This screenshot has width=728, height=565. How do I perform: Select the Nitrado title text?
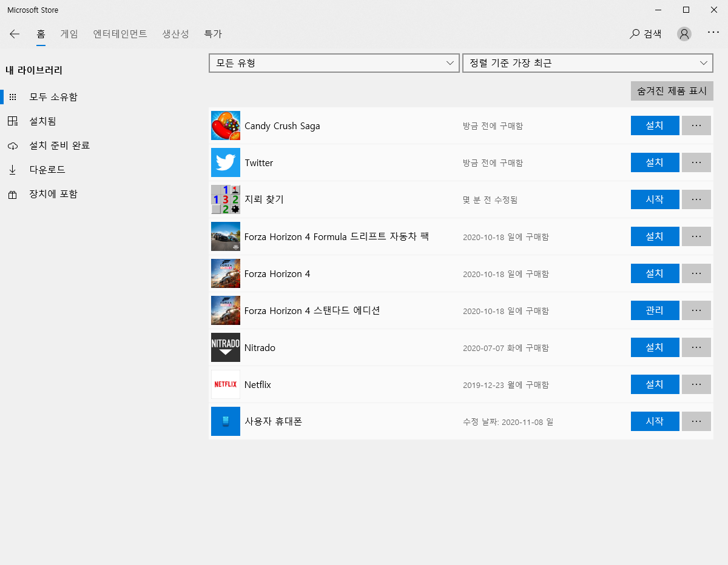pyautogui.click(x=260, y=348)
